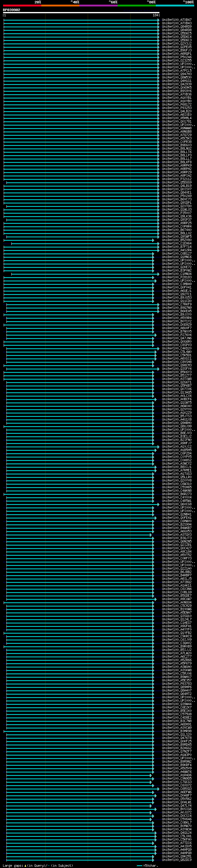
Task: Click the orange ~40% identity color bar
Action: tap(60, 6)
